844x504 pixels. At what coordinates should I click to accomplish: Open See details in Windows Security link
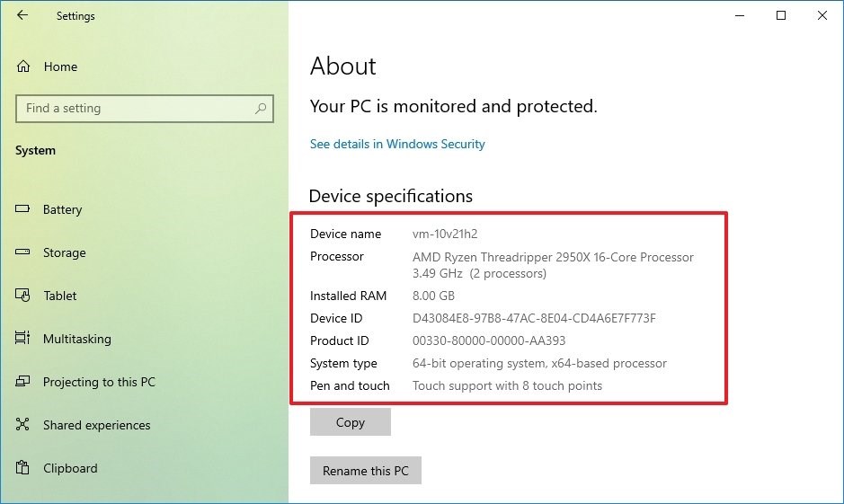(x=397, y=144)
